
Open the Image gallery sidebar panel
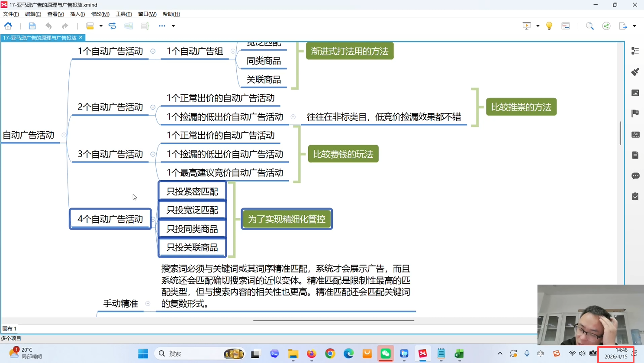point(635,93)
